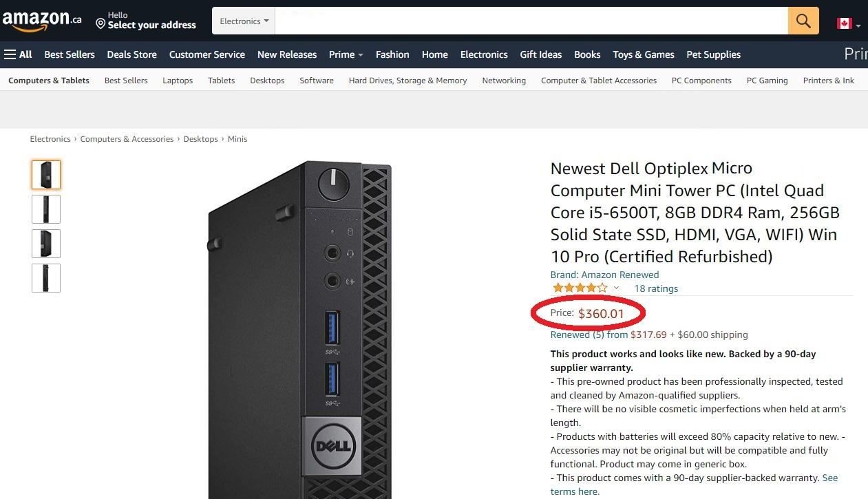Click in the search text field
The image size is (868, 499).
tap(530, 21)
